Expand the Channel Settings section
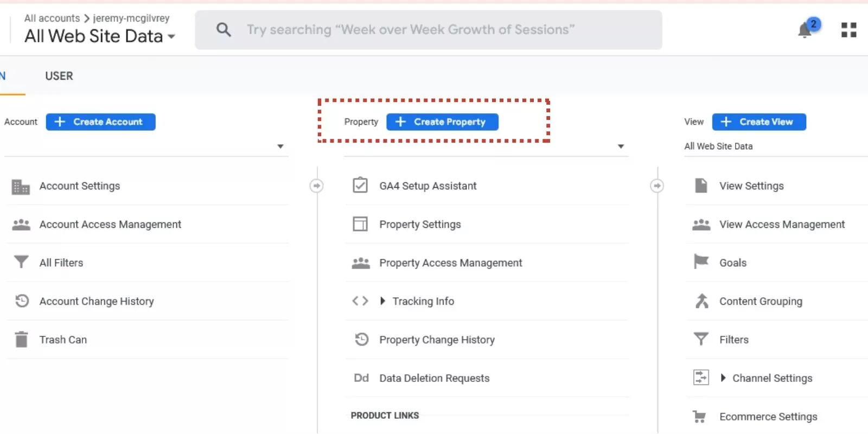Viewport: 868px width, 434px height. point(723,378)
